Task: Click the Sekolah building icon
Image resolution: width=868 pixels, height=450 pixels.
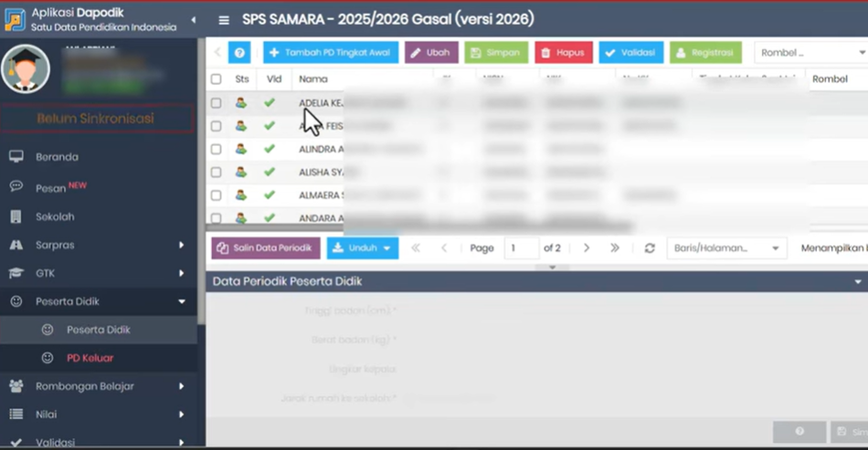Action: click(x=16, y=216)
